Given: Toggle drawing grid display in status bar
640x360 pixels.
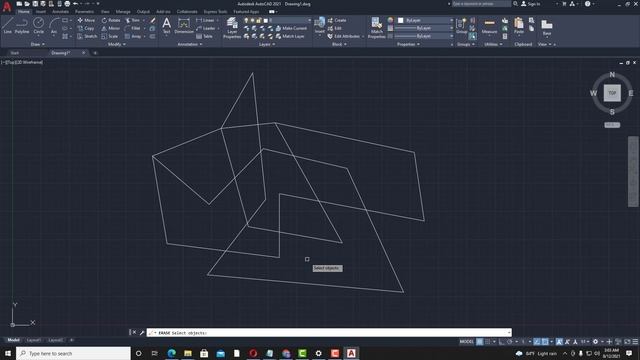Looking at the screenshot, I should tap(480, 342).
